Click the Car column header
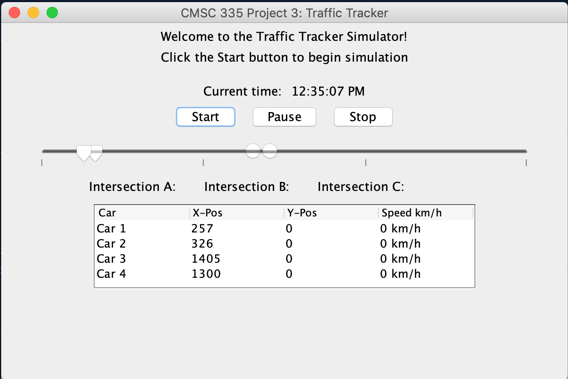Screen dimensions: 568x379 [142, 213]
